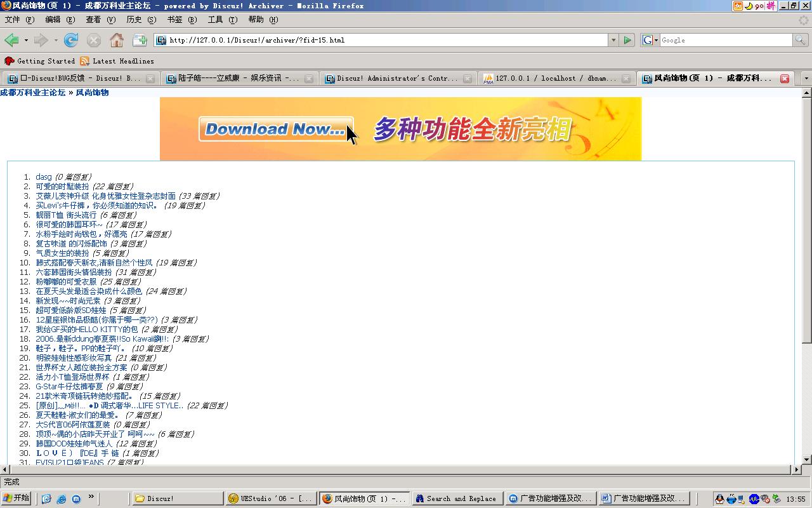This screenshot has width=812, height=508.
Task: Close the Discuz!BUG反馈 tab
Action: (150, 79)
